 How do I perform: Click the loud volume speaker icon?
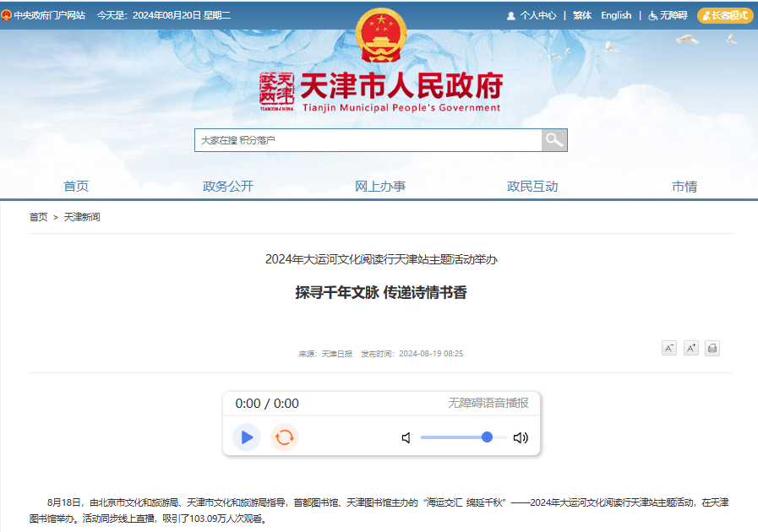click(x=521, y=437)
